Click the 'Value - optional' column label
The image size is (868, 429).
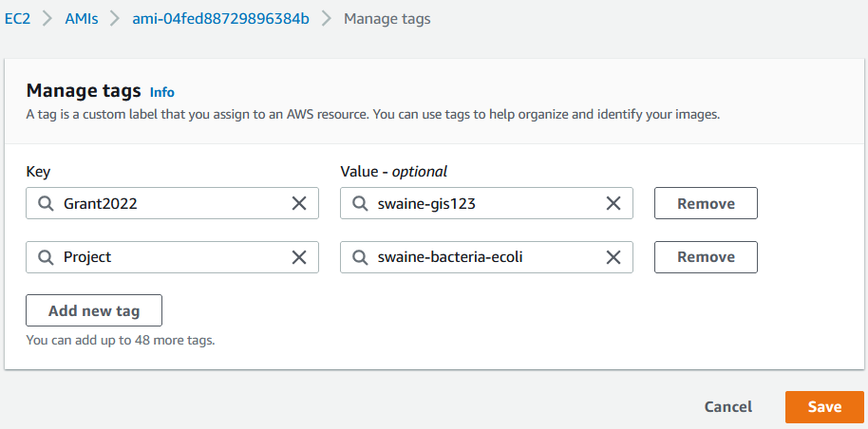[x=393, y=172]
